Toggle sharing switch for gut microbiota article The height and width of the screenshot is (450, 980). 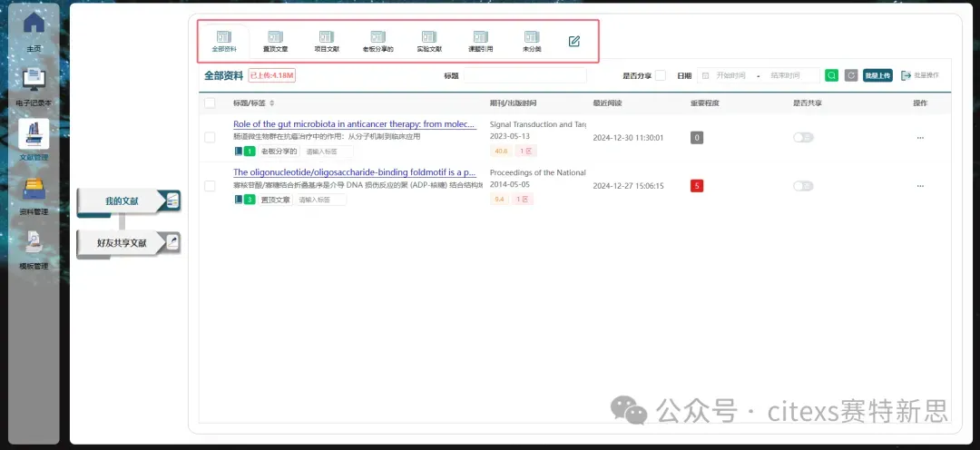(x=803, y=138)
